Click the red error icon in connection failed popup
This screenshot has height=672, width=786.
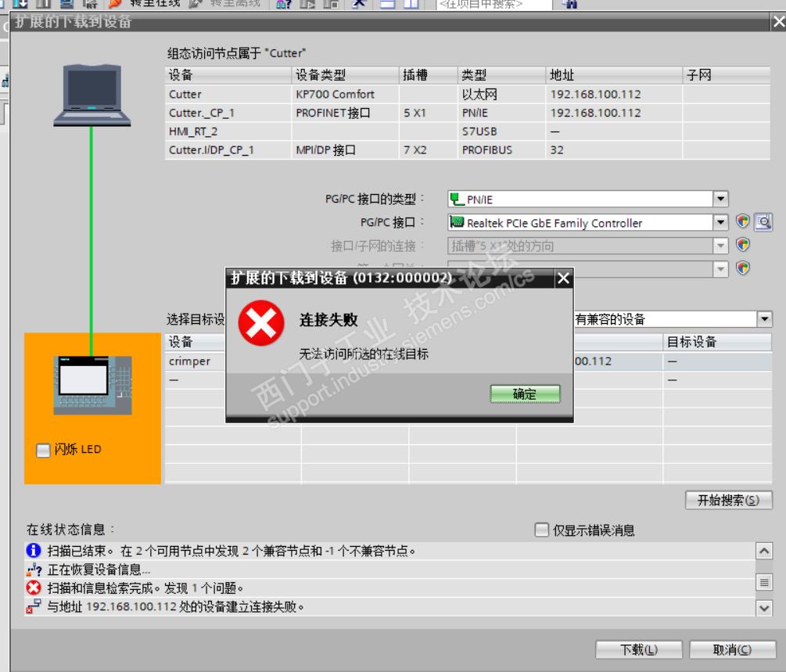pyautogui.click(x=260, y=323)
